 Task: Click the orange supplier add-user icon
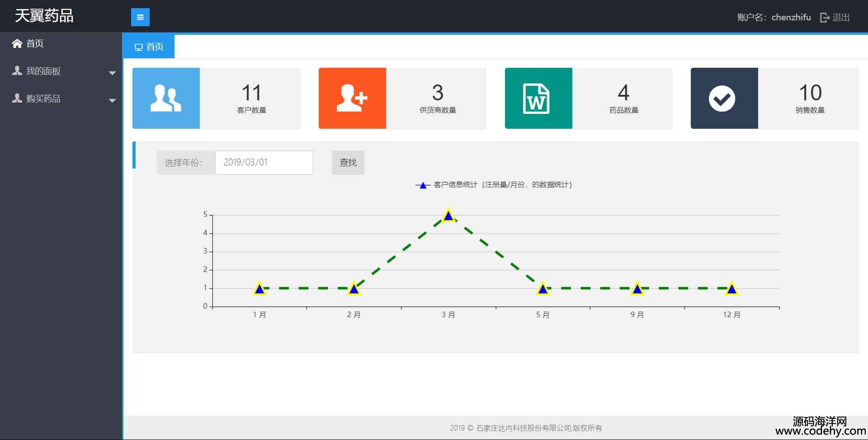[352, 98]
